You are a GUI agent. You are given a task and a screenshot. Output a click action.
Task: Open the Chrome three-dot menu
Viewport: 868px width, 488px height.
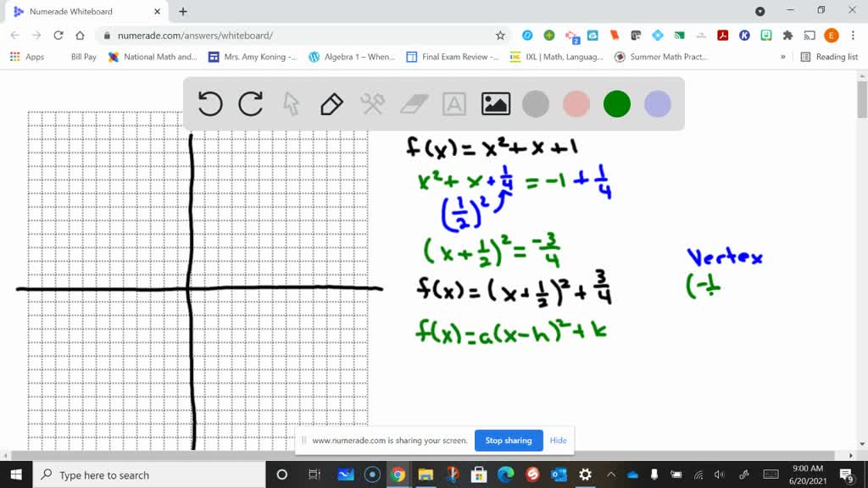point(852,36)
